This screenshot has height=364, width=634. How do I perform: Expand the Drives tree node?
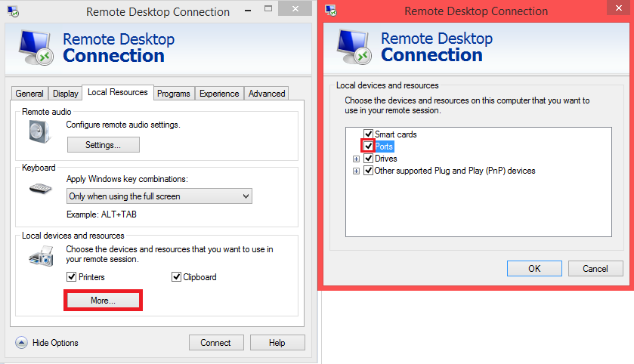pyautogui.click(x=356, y=159)
